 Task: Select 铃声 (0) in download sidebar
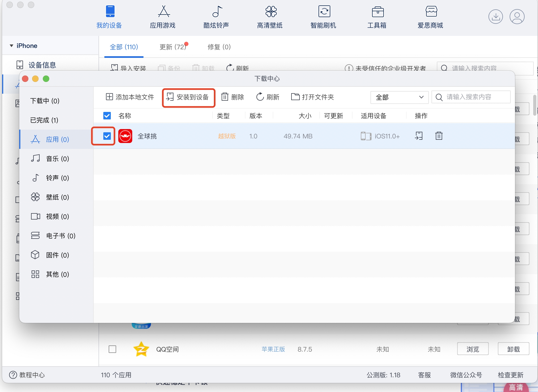(57, 178)
